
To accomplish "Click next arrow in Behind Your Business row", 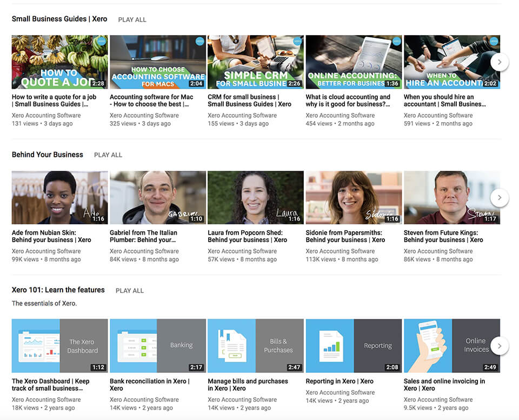I will click(499, 198).
